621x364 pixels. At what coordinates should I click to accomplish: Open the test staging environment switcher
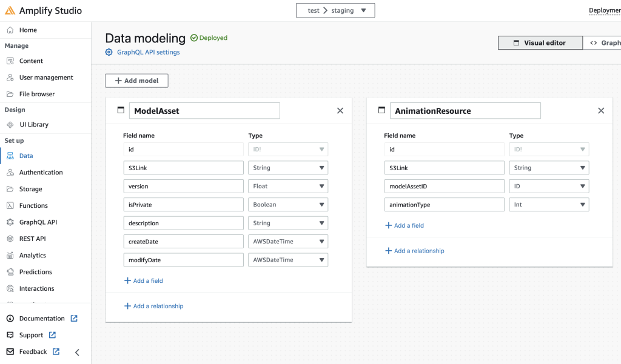[335, 10]
